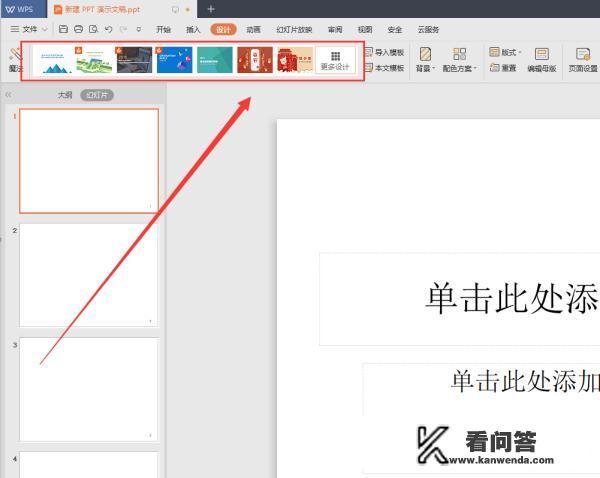Open the 审阅 ribbon tab
This screenshot has height=478, width=600.
click(x=335, y=29)
